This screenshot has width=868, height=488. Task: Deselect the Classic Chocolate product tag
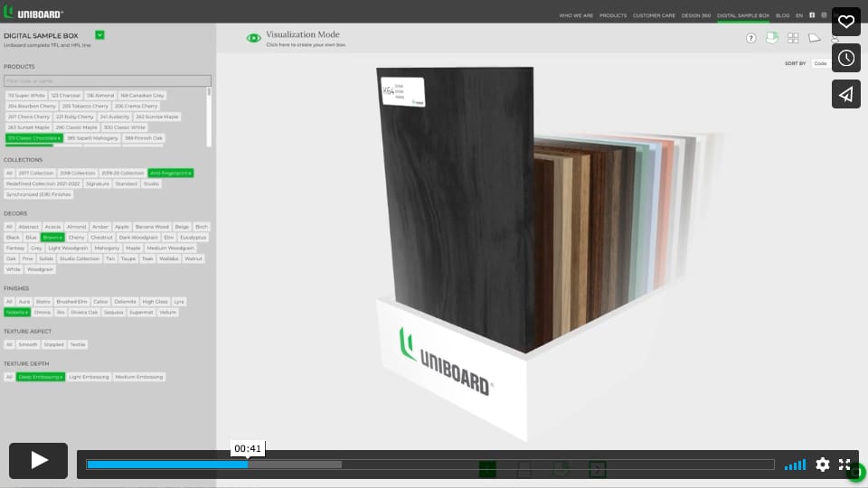33,138
